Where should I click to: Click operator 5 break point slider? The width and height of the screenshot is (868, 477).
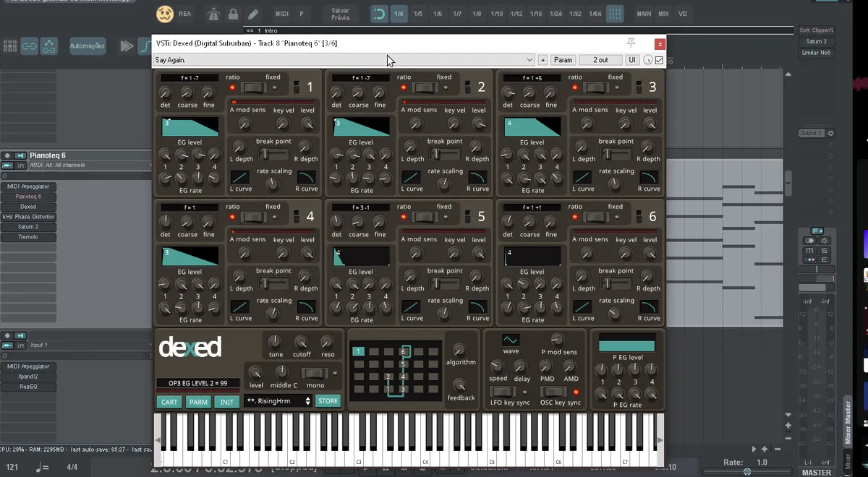tap(445, 283)
